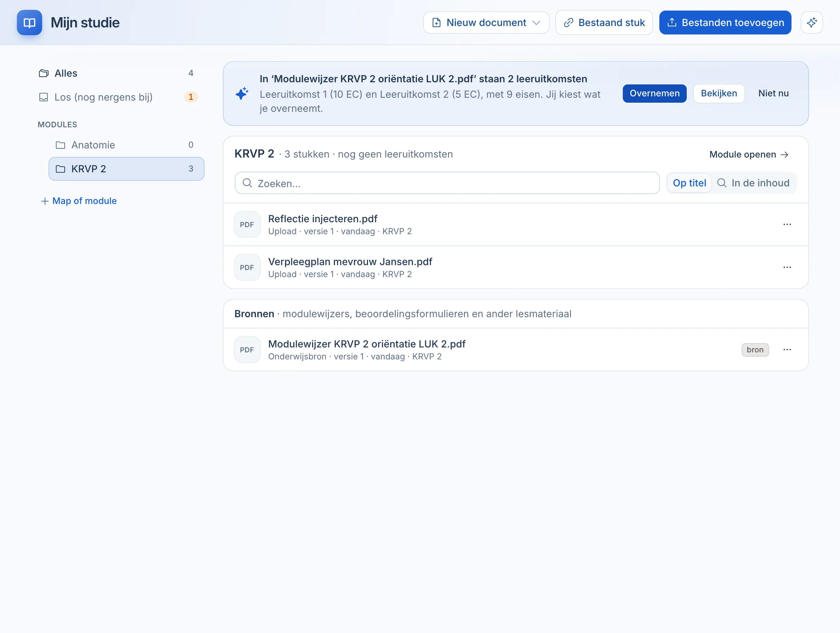Click the PDF icon of Verpleegplan mevrouw Jansen.pdf
This screenshot has height=633, width=840.
(247, 268)
